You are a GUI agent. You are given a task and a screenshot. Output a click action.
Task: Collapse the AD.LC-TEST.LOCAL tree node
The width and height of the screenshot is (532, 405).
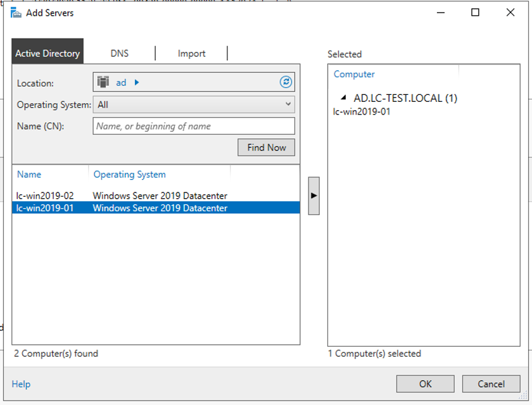[343, 98]
